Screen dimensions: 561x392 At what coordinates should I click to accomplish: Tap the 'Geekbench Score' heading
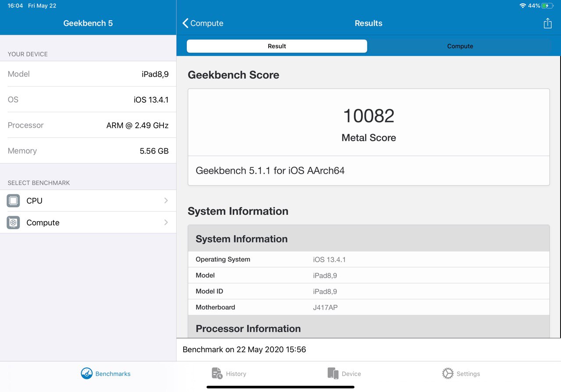click(233, 75)
